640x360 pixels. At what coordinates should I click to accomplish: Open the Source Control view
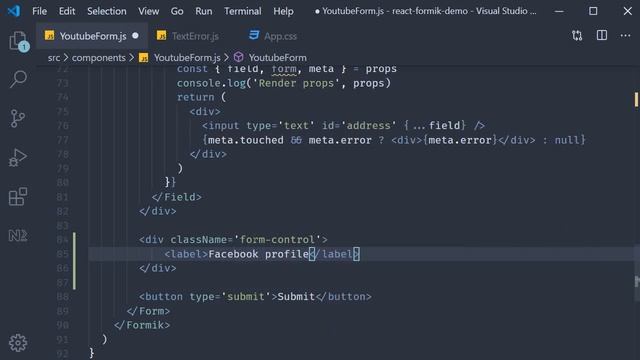pos(18,119)
